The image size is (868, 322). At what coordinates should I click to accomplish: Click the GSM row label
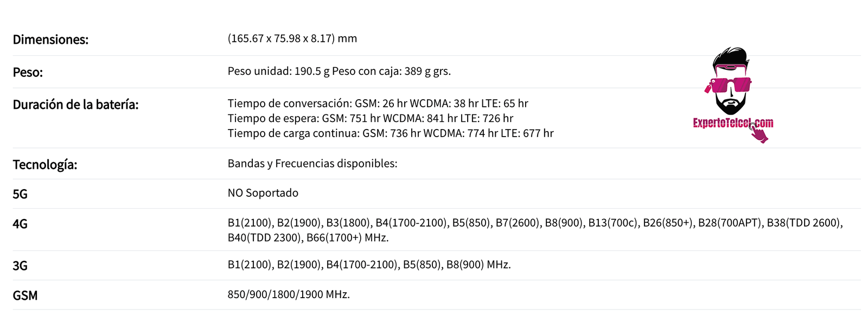(25, 295)
